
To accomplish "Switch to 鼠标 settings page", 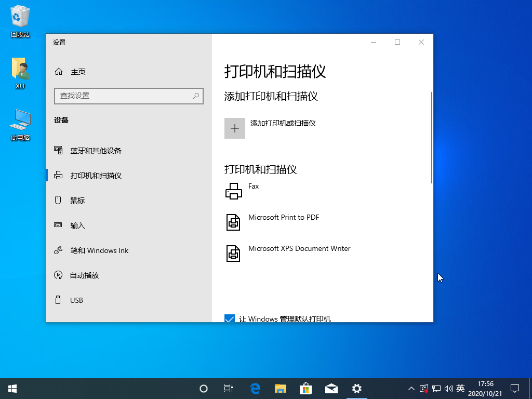I will click(77, 201).
